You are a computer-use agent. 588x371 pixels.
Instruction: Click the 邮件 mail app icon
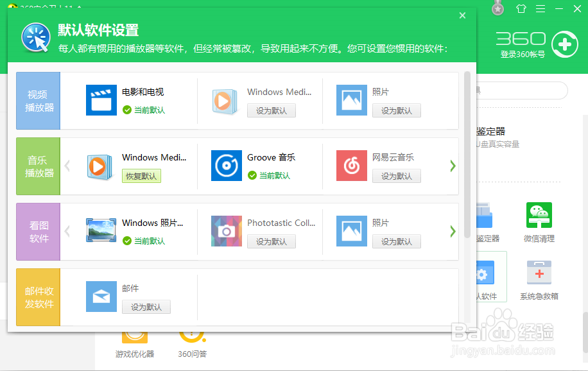click(x=101, y=297)
